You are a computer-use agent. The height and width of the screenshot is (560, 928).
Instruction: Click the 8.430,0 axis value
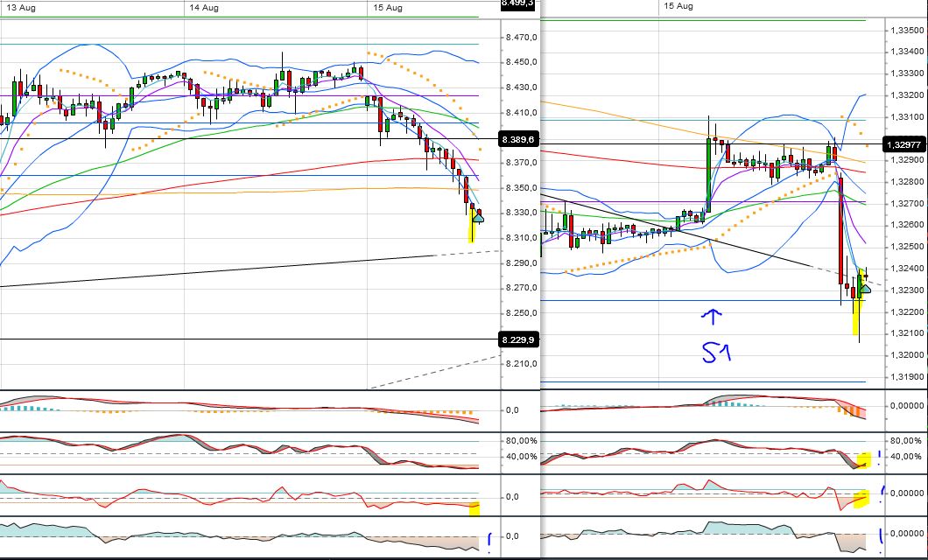522,87
